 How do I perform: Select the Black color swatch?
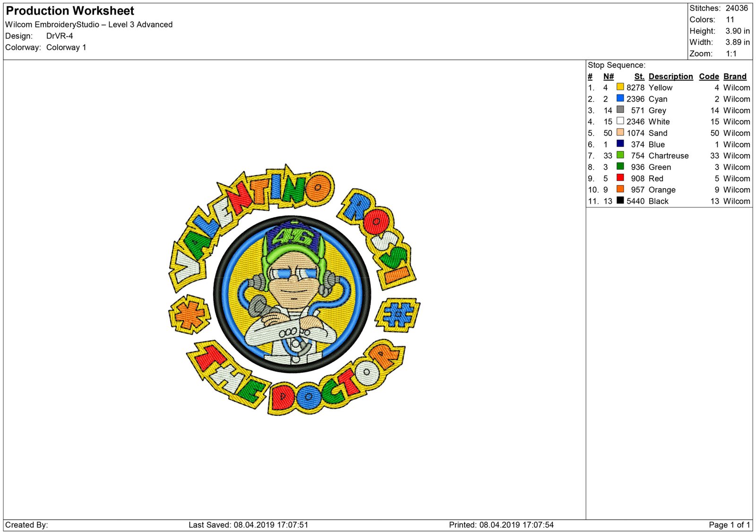(x=620, y=200)
